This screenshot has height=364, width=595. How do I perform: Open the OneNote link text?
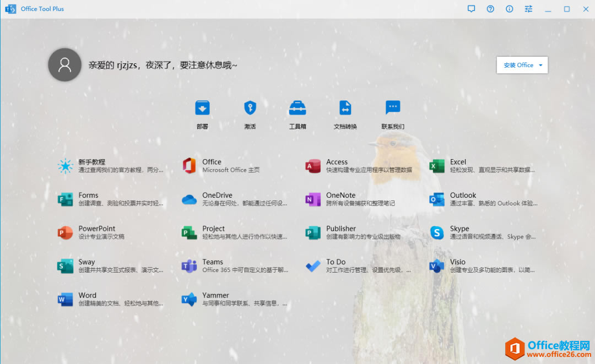coord(341,195)
